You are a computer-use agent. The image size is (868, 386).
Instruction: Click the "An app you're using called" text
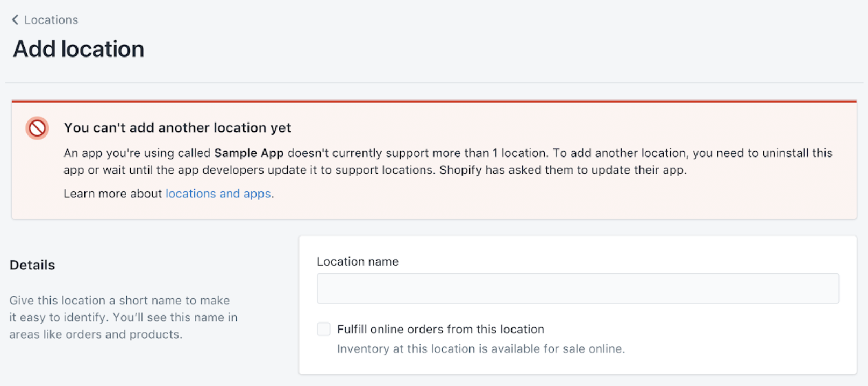[x=137, y=153]
